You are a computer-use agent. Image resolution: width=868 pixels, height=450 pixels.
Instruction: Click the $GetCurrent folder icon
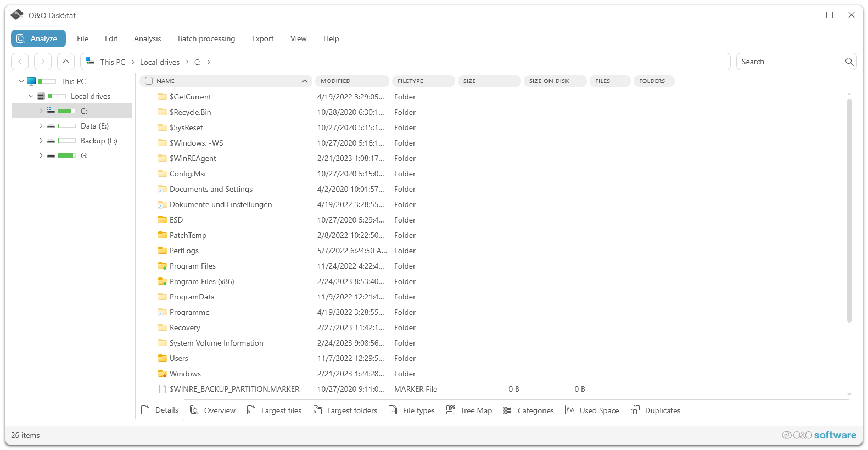(163, 97)
